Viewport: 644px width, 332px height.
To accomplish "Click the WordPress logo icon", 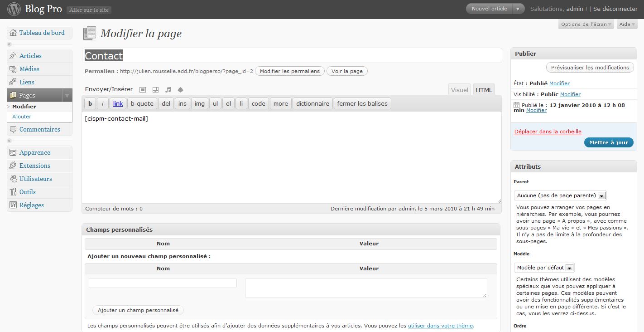I will click(14, 9).
